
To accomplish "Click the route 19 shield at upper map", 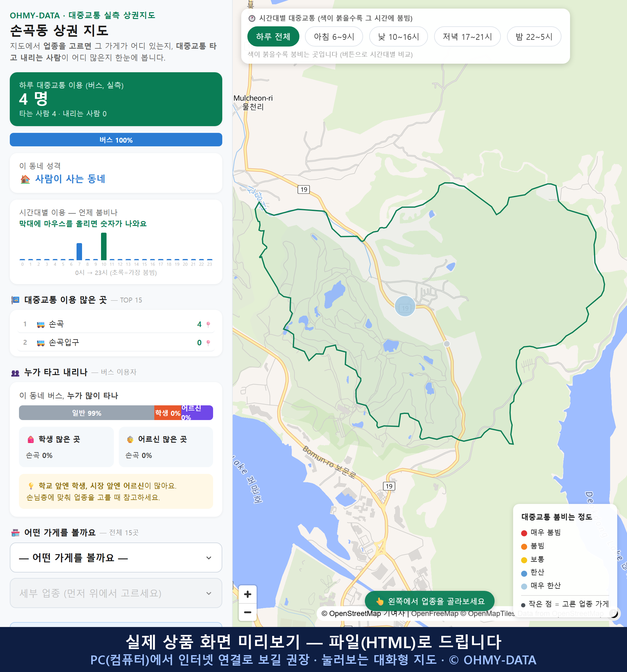I will pos(303,189).
